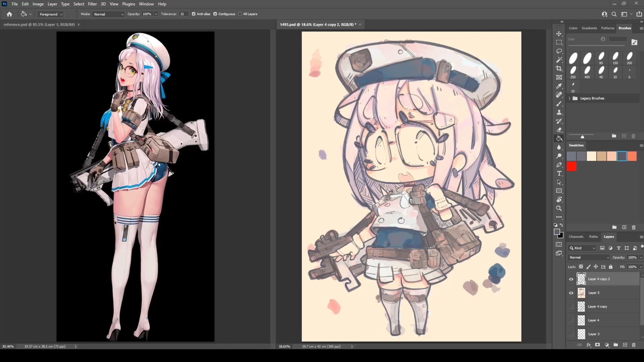Enable the All Layers checkbox

coord(240,14)
